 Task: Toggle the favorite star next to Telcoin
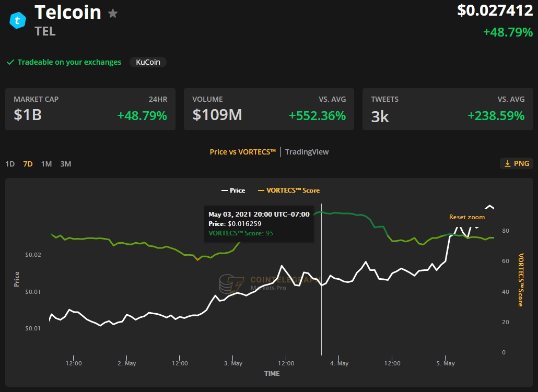(x=113, y=14)
